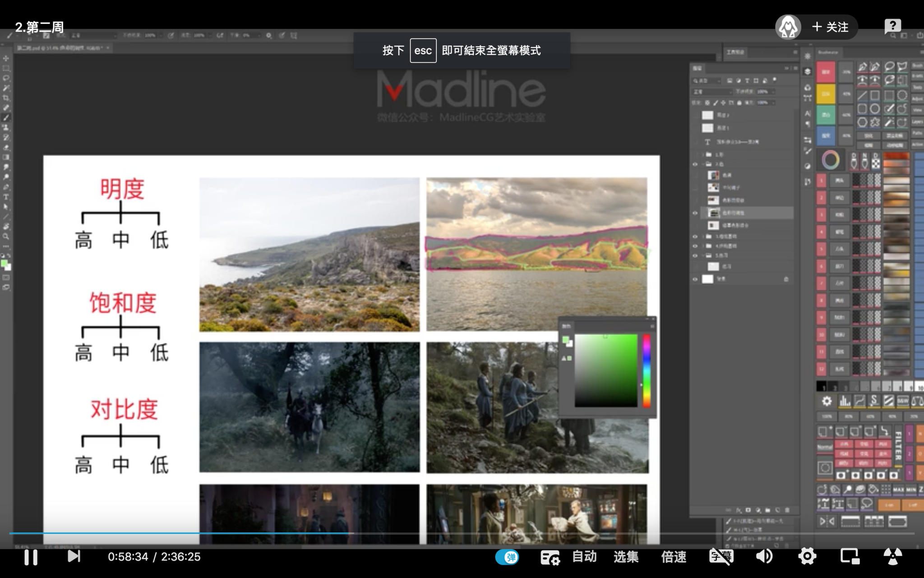
Task: Click the levels histogram icon in adjustments row
Action: tap(845, 401)
